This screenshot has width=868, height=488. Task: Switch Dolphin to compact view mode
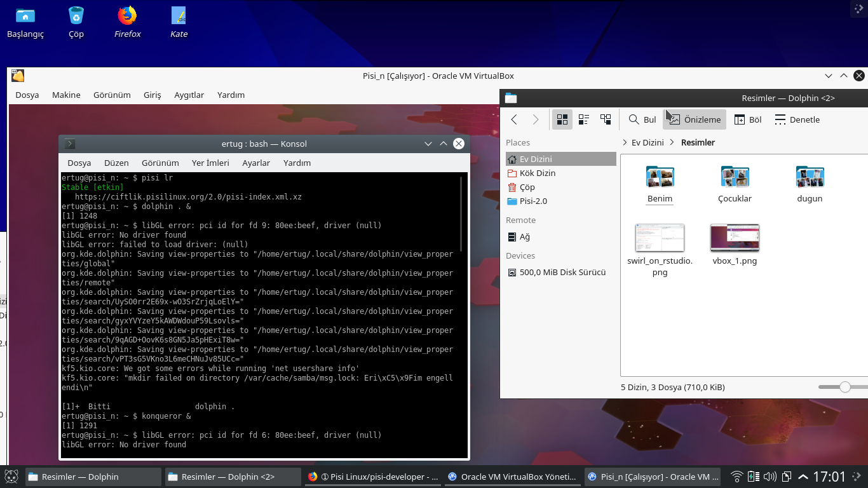pyautogui.click(x=584, y=119)
